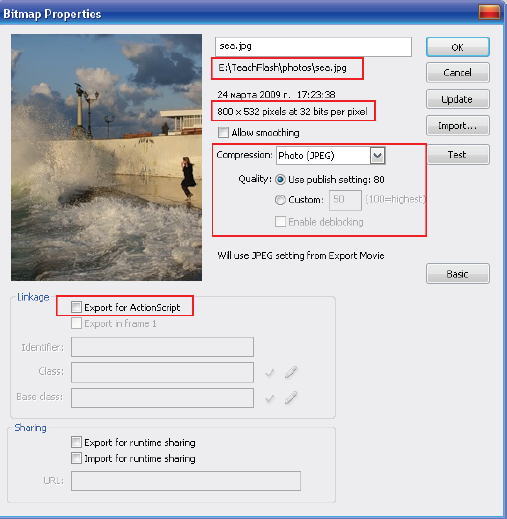Check Import for runtime sharing

pyautogui.click(x=76, y=458)
